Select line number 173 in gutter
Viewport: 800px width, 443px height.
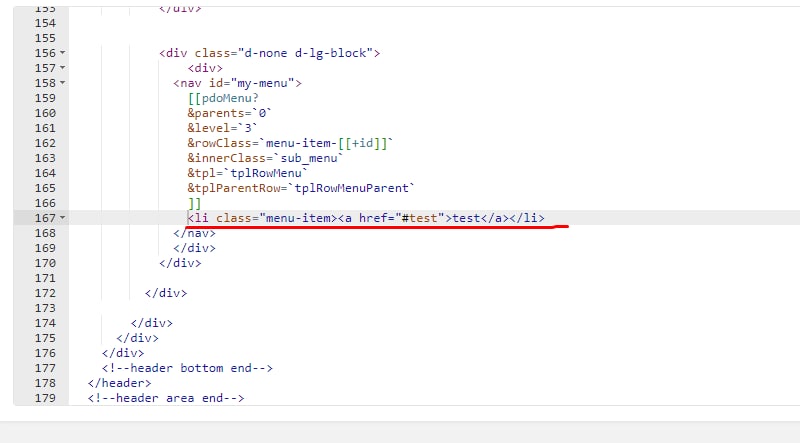point(45,308)
